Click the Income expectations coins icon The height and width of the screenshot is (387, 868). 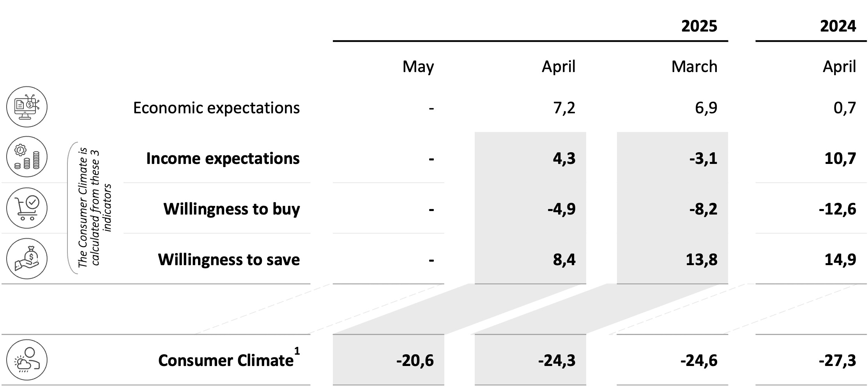[x=27, y=157]
